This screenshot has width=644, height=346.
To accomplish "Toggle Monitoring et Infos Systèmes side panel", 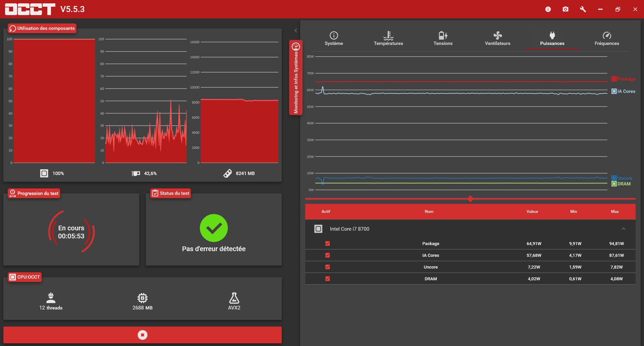I will coord(296,78).
